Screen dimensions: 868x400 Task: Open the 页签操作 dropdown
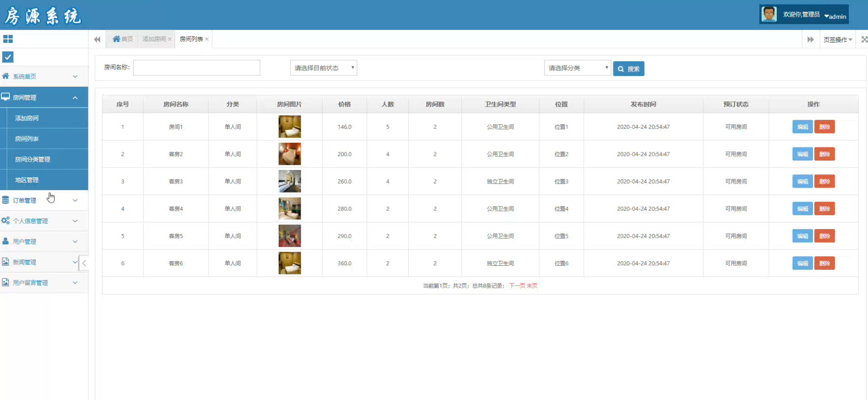838,39
